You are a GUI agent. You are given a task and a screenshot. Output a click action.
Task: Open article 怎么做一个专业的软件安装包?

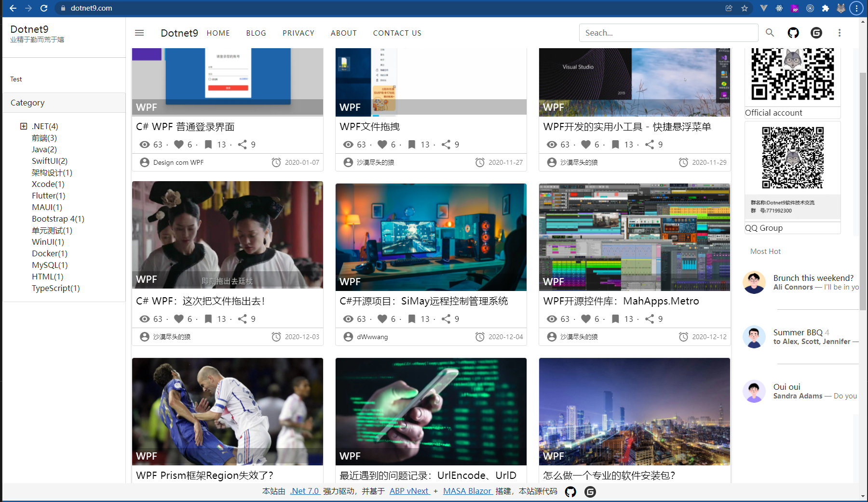click(x=609, y=476)
